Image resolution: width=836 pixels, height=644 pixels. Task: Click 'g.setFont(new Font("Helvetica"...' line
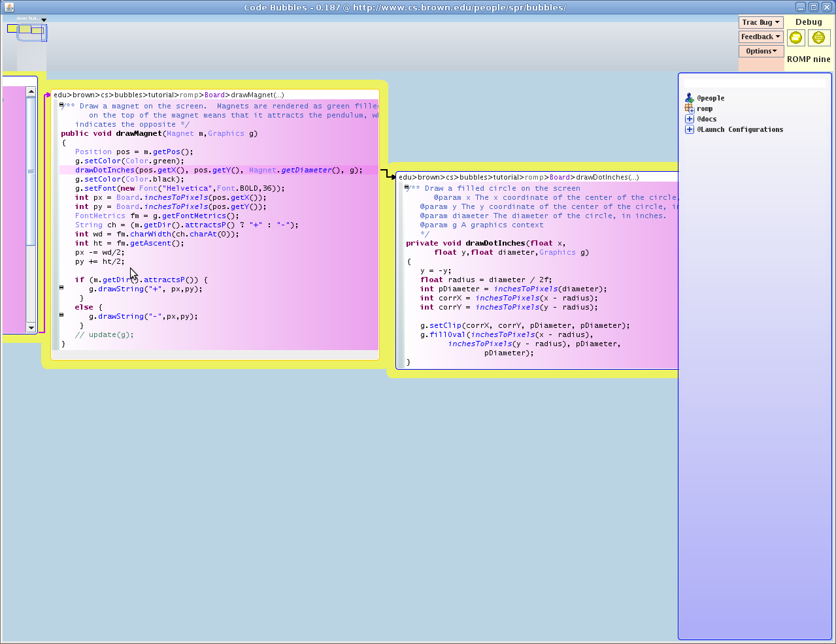pos(180,188)
